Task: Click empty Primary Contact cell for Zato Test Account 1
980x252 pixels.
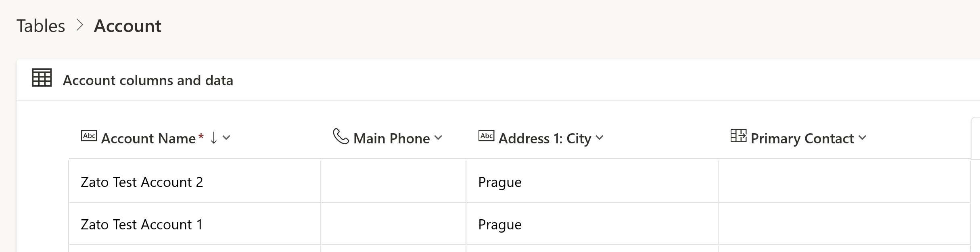Action: pos(844,225)
